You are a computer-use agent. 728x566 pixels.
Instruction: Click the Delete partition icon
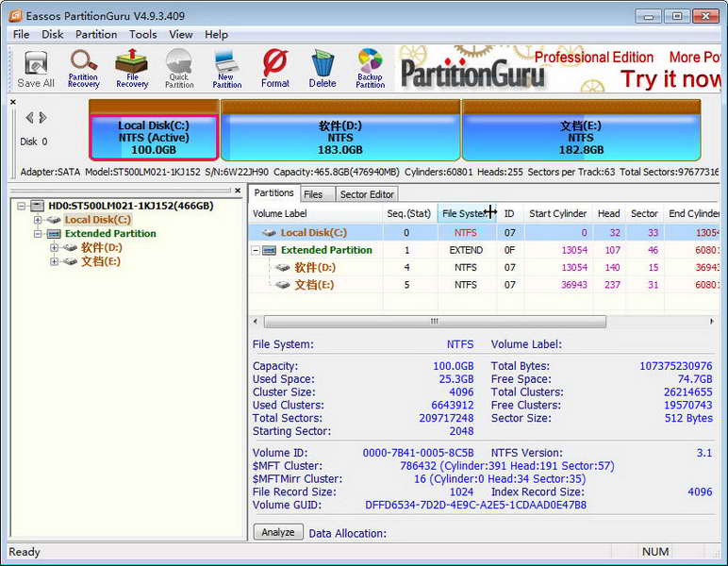pos(323,69)
